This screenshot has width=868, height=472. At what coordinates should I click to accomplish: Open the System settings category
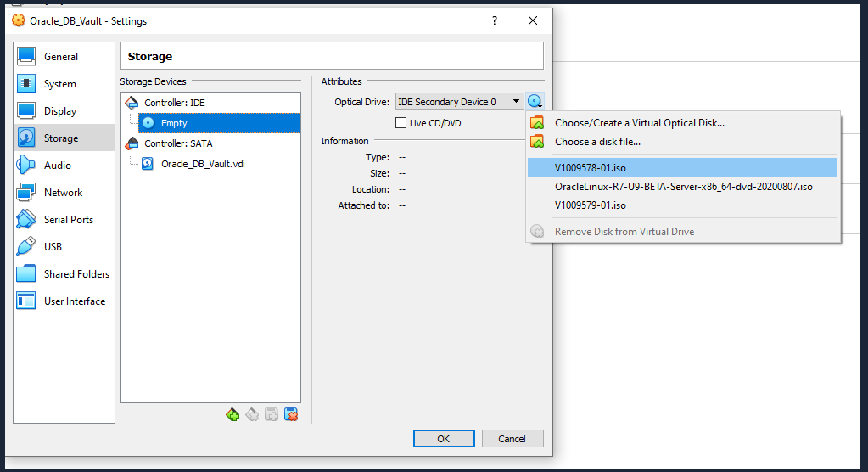(x=64, y=84)
